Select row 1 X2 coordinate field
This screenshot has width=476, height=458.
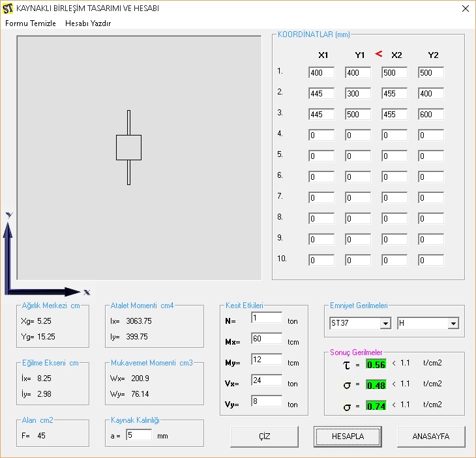tap(394, 73)
